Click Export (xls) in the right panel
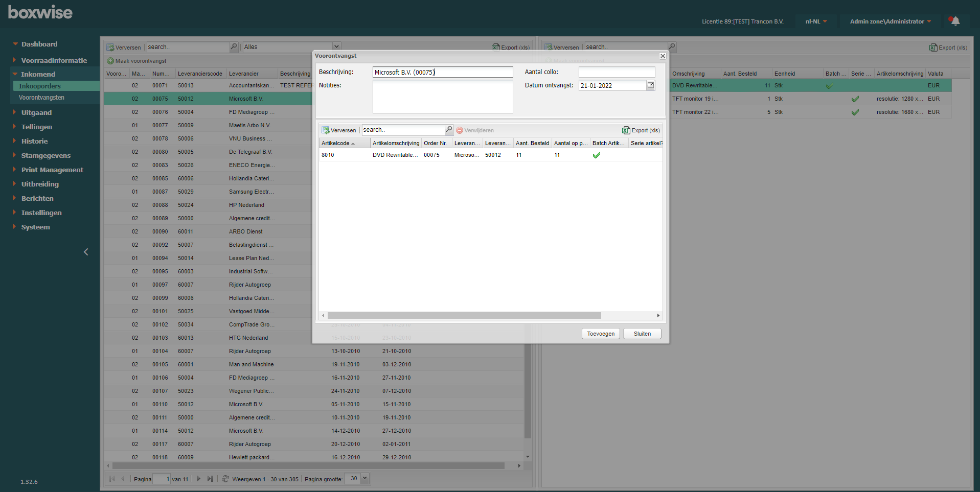 [x=948, y=48]
